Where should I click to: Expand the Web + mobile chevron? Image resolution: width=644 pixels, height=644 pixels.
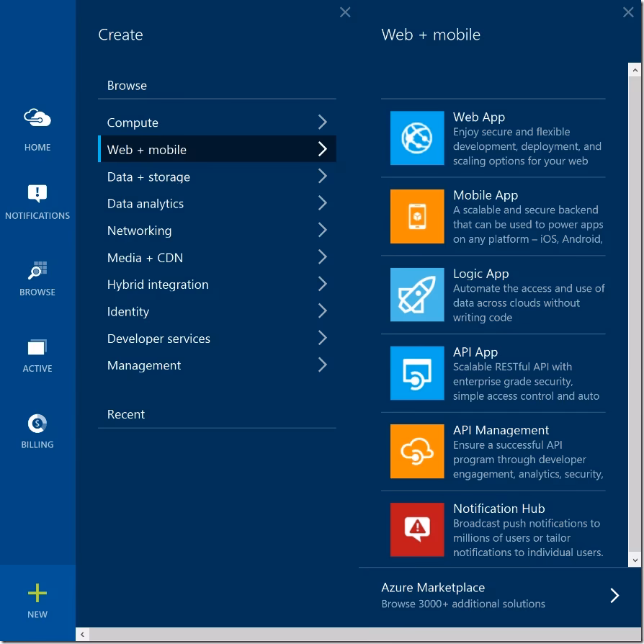[x=323, y=149]
